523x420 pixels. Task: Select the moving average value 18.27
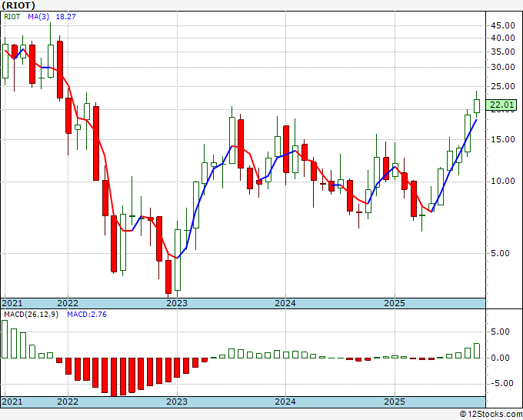pos(65,17)
